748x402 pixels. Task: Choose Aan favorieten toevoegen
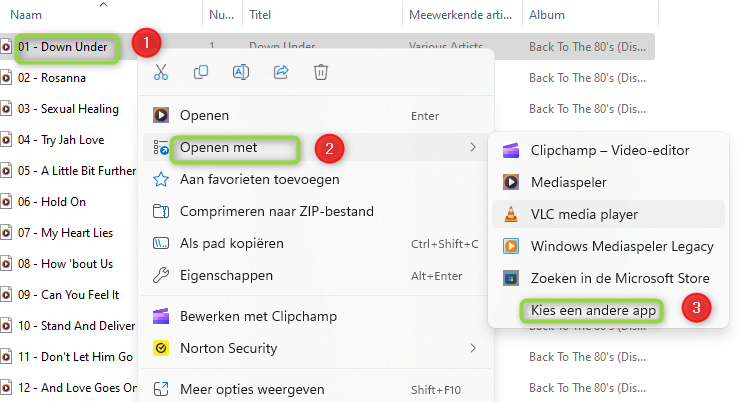[x=316, y=180]
